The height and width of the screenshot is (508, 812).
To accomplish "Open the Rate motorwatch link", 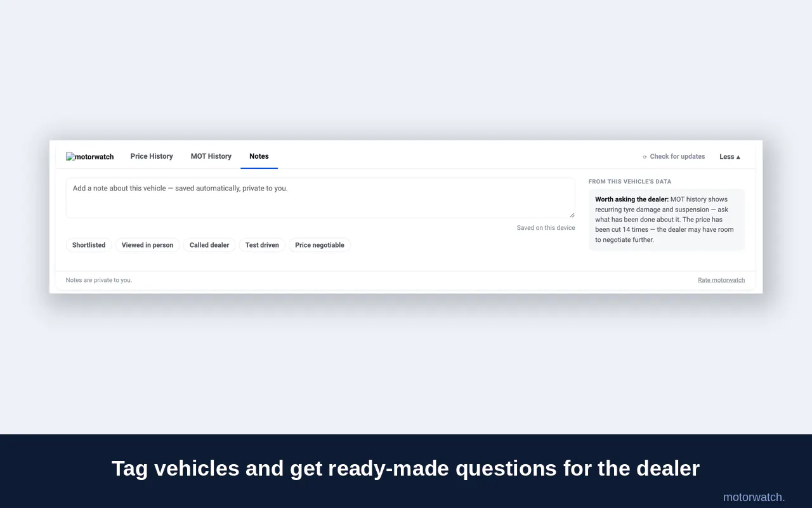I will pyautogui.click(x=721, y=280).
